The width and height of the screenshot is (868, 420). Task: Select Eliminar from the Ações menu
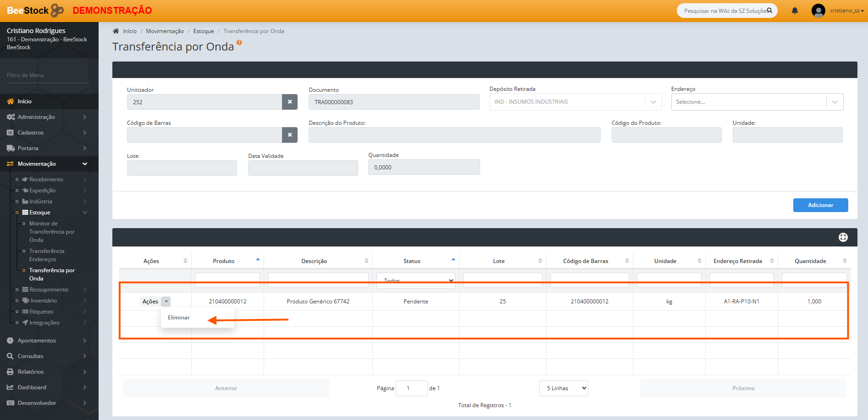[179, 318]
